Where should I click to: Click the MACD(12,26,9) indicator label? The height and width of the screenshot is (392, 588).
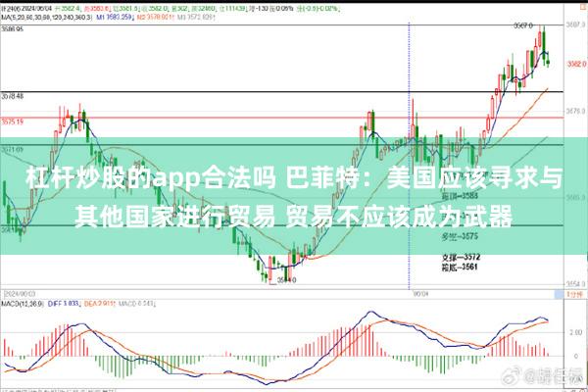coord(23,303)
